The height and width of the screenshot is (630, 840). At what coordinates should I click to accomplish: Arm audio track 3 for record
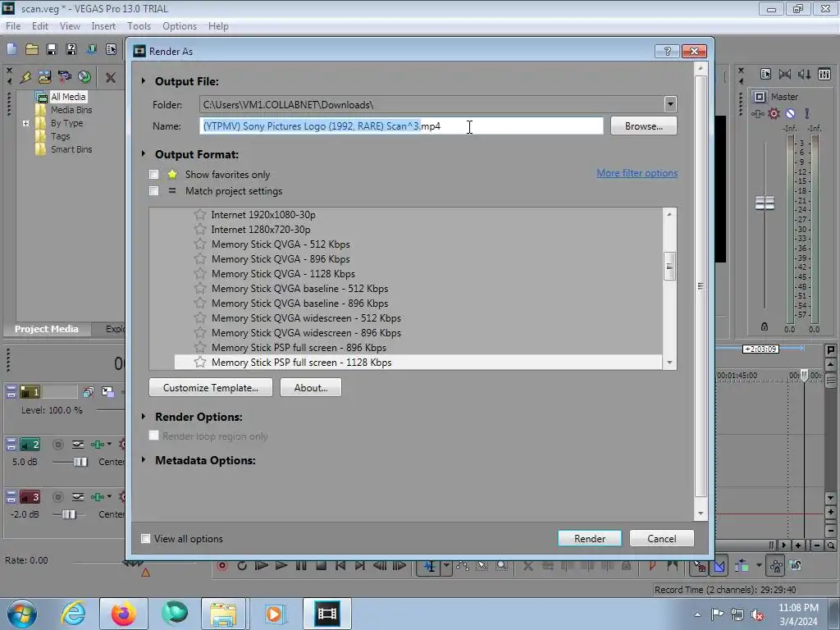(x=58, y=496)
